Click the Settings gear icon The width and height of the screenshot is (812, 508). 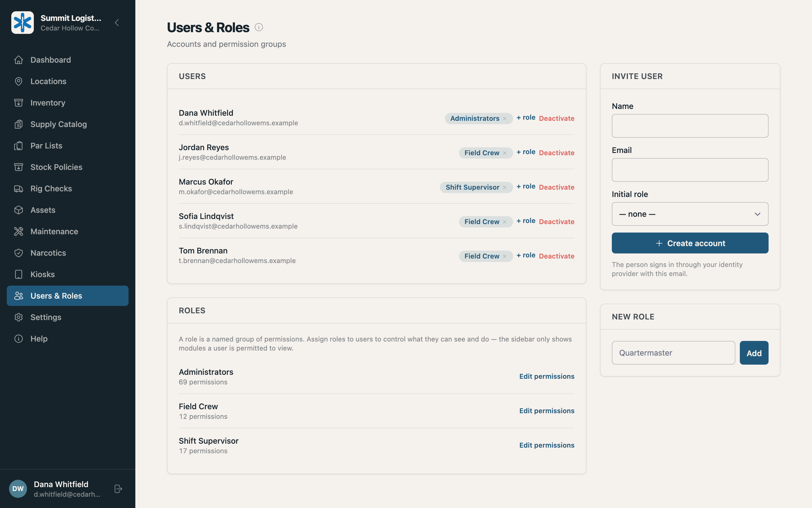click(18, 317)
